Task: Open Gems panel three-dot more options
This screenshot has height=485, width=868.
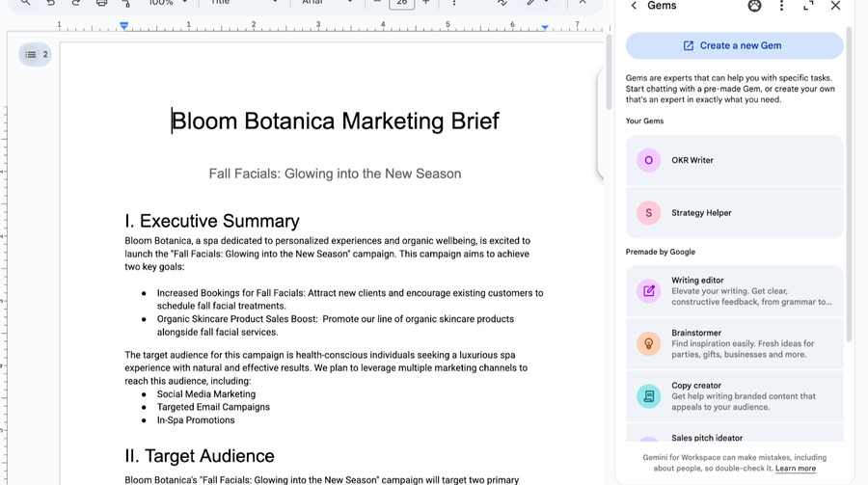Action: pyautogui.click(x=781, y=6)
